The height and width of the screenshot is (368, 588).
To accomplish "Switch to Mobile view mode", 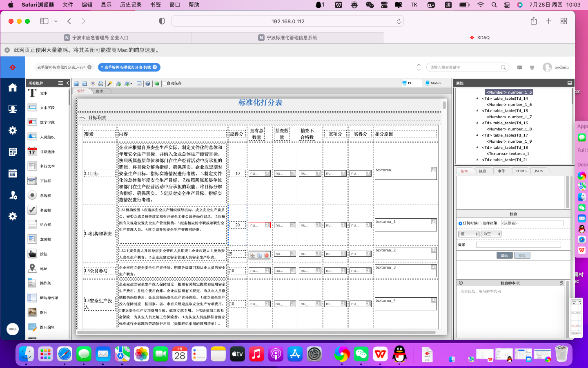I will (x=433, y=83).
